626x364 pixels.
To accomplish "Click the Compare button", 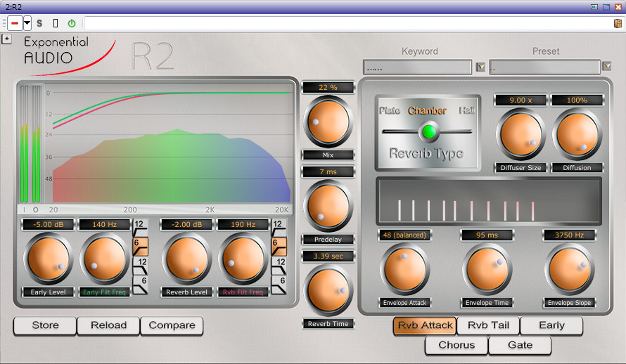I will point(172,325).
